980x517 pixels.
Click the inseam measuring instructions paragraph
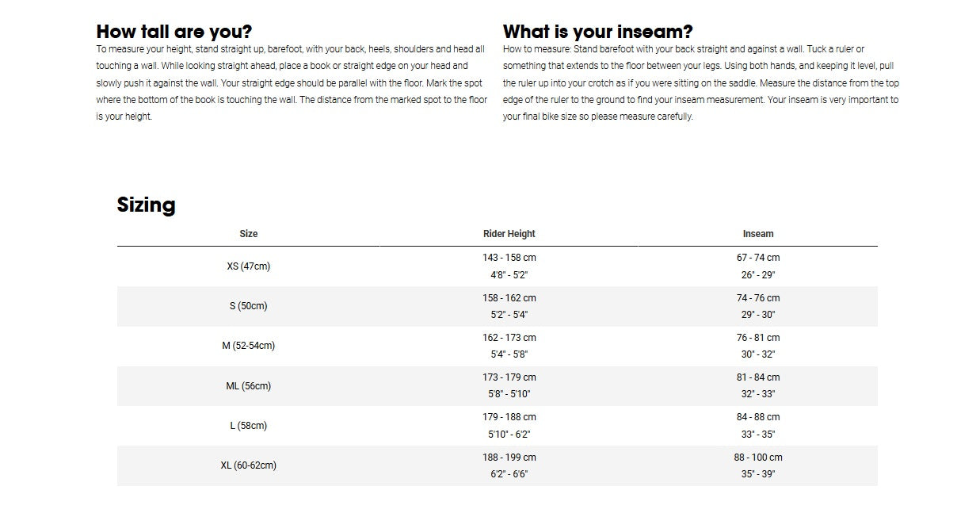[701, 82]
